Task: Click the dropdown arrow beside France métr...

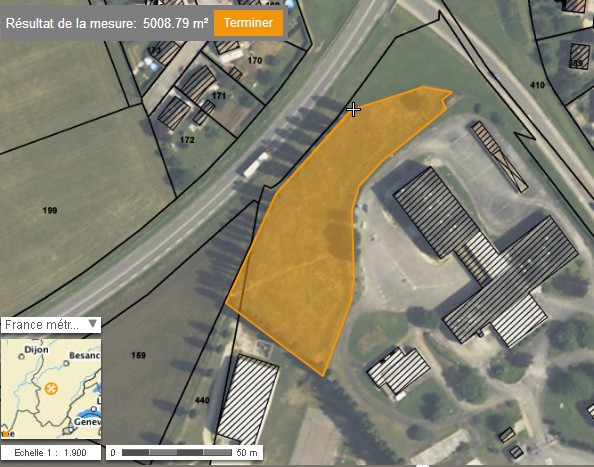Action: point(92,324)
